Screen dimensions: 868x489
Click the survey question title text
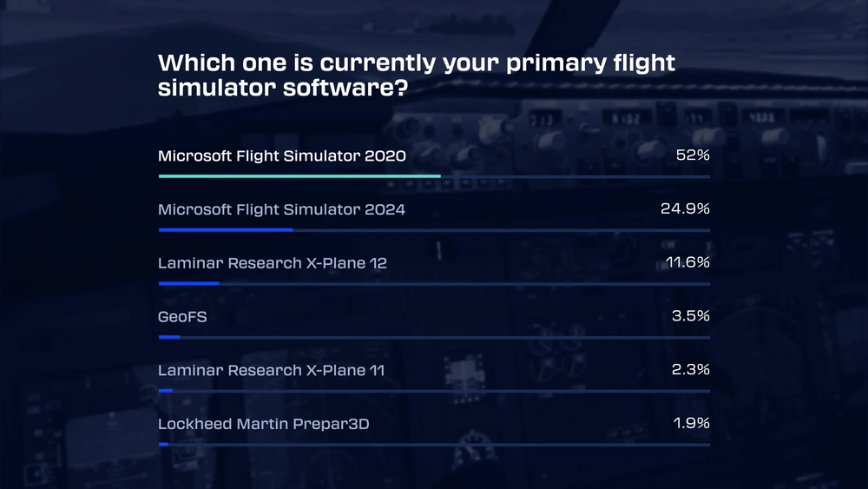pyautogui.click(x=417, y=76)
